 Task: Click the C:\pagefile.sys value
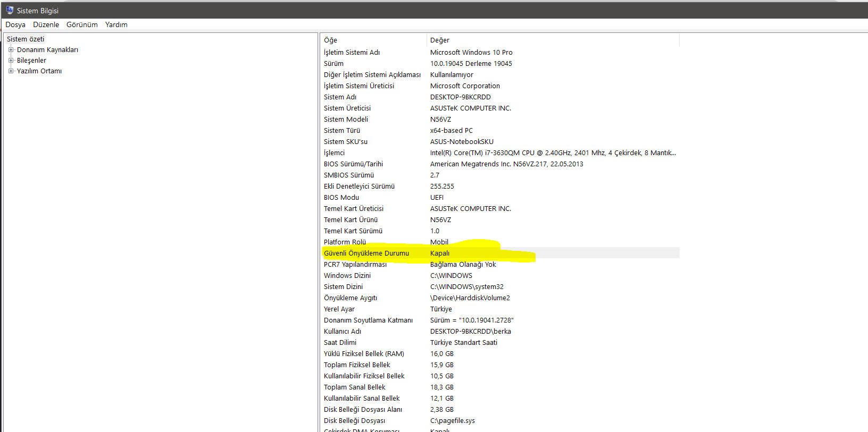click(453, 420)
